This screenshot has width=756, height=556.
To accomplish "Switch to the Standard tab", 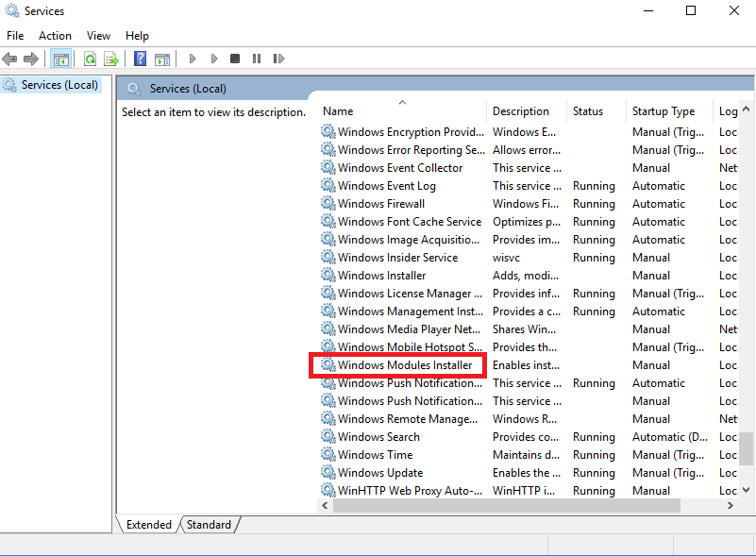I will tap(210, 525).
